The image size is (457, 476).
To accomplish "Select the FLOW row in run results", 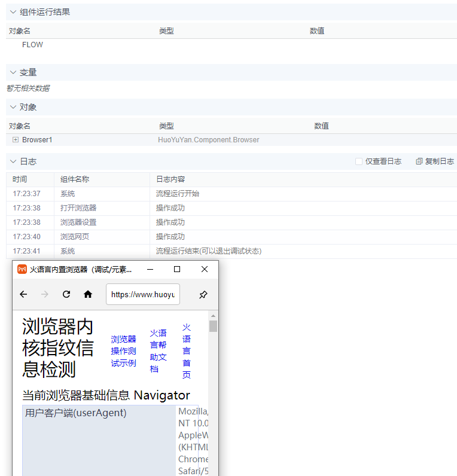I will (231, 45).
